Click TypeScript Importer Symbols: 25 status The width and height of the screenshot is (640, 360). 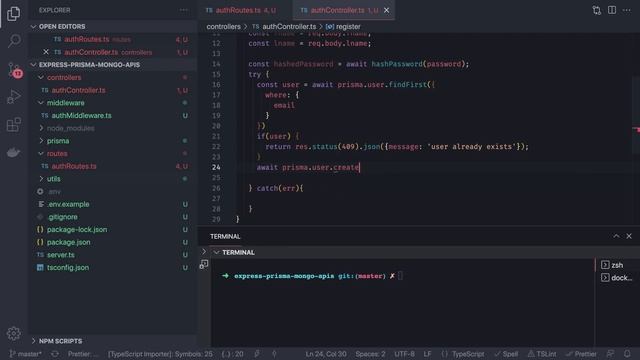point(160,354)
